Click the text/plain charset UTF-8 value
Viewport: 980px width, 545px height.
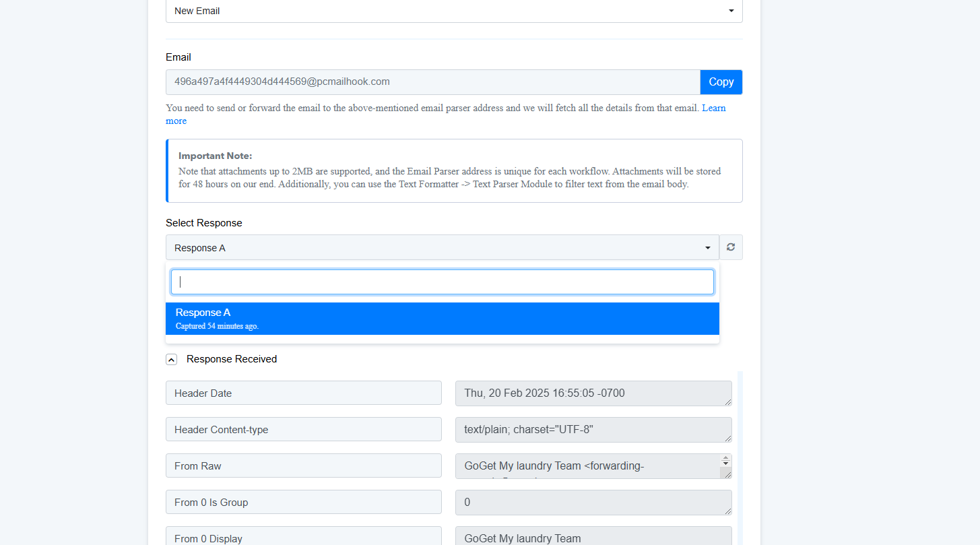[593, 430]
